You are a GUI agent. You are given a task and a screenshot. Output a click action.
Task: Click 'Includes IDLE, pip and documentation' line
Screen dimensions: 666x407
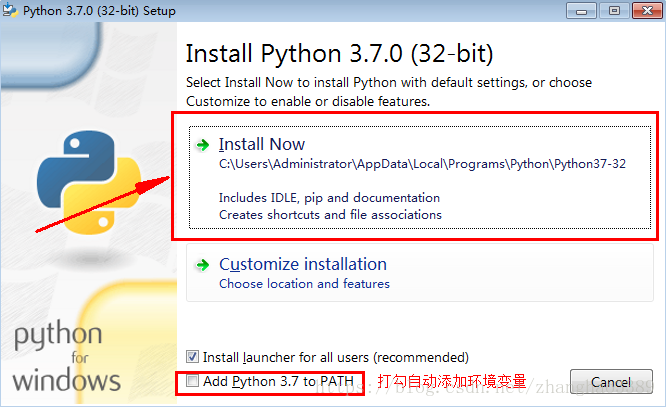[x=329, y=198]
